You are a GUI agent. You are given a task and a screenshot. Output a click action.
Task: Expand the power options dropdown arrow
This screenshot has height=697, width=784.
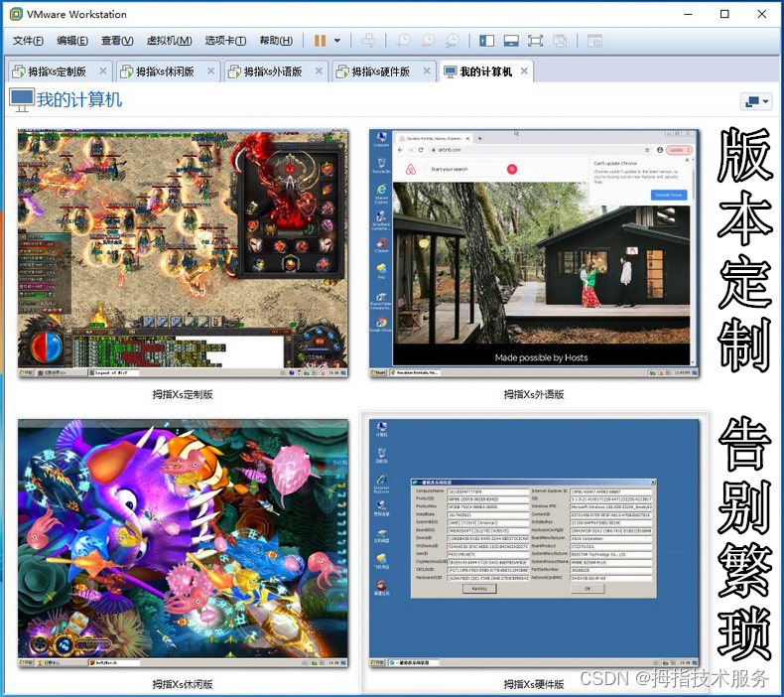337,41
